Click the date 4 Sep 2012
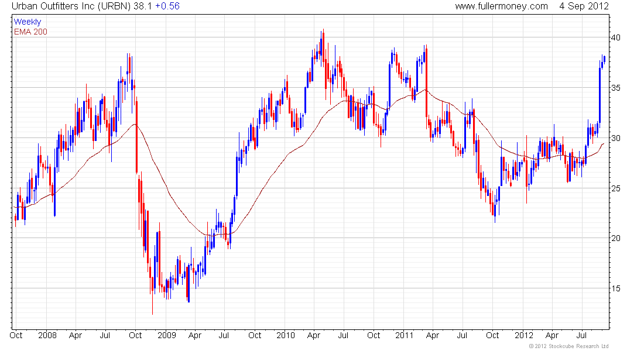The height and width of the screenshot is (351, 644). coord(584,6)
